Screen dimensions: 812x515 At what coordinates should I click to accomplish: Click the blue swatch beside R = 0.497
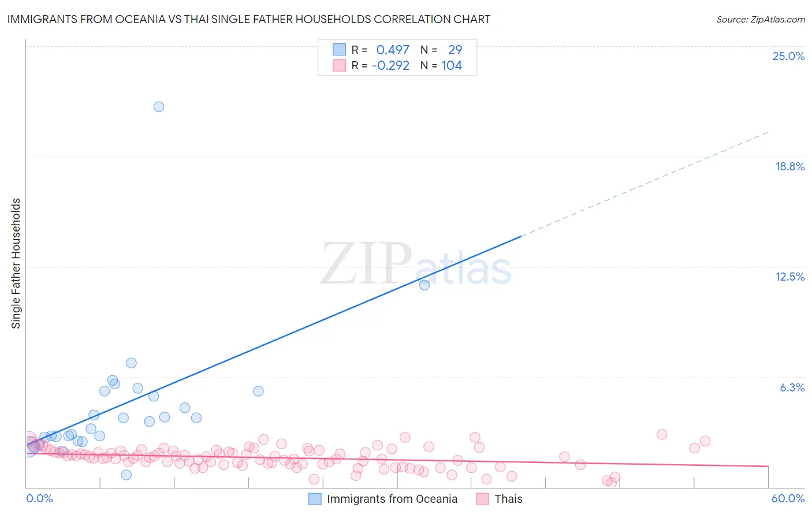[x=339, y=50]
